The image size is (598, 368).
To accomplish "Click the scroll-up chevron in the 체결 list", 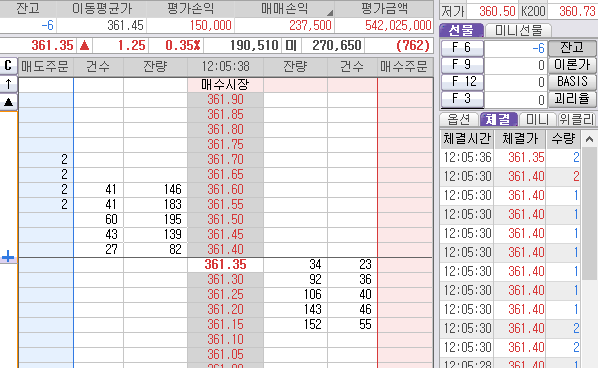I will pyautogui.click(x=589, y=139).
